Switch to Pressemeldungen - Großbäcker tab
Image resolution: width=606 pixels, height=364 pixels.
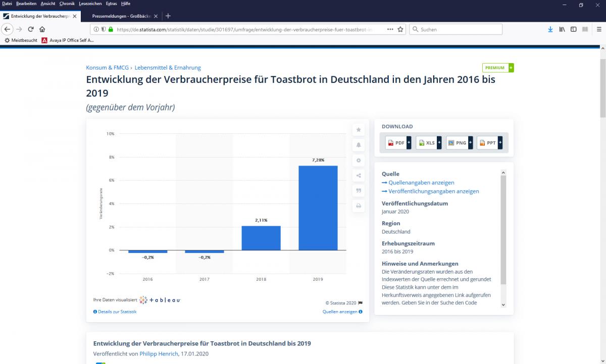coord(122,16)
